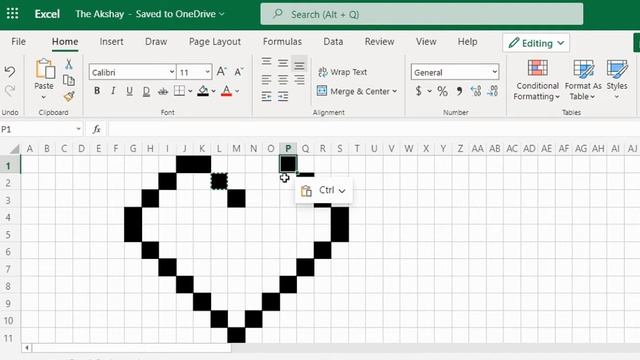Viewport: 640px width, 360px height.
Task: Click the Cut scissors icon
Action: 69,64
